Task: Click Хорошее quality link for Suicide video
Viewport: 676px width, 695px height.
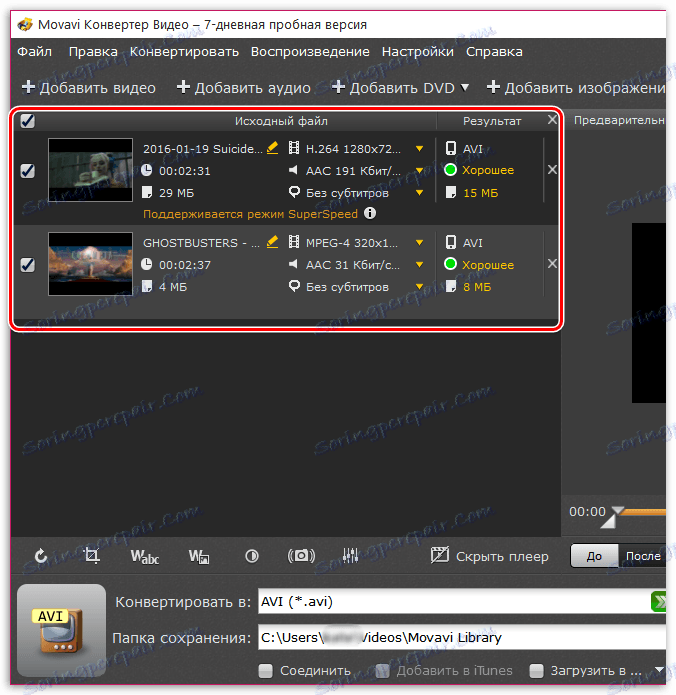Action: [488, 170]
